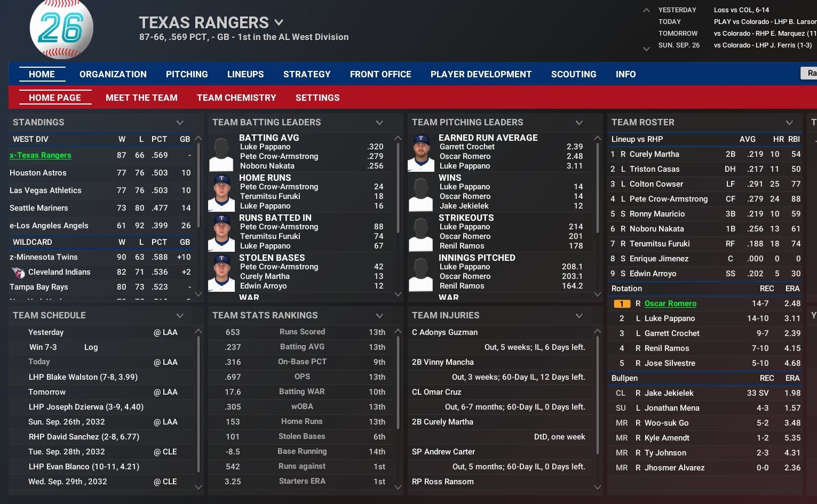Open the Runs Batted In leader portrait

221,233
